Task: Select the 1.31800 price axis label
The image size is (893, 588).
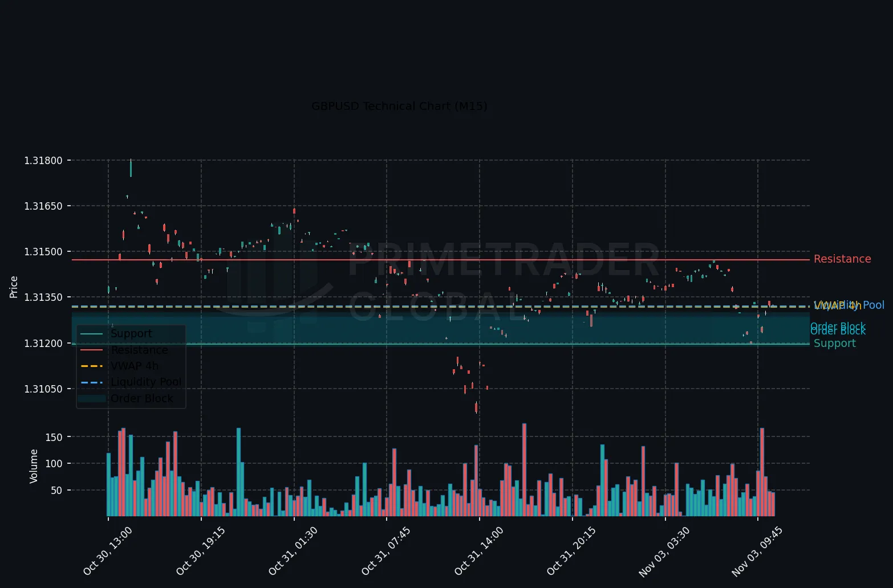Action: click(x=43, y=160)
